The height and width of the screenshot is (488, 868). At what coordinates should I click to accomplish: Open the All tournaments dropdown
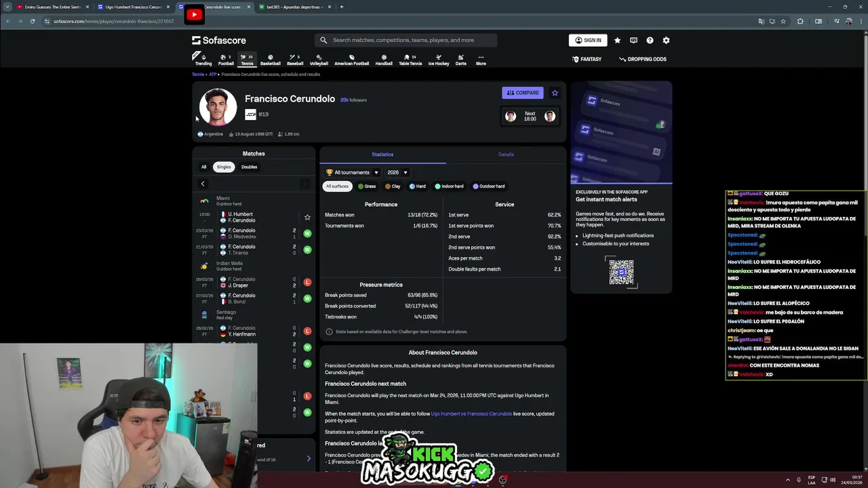(352, 172)
